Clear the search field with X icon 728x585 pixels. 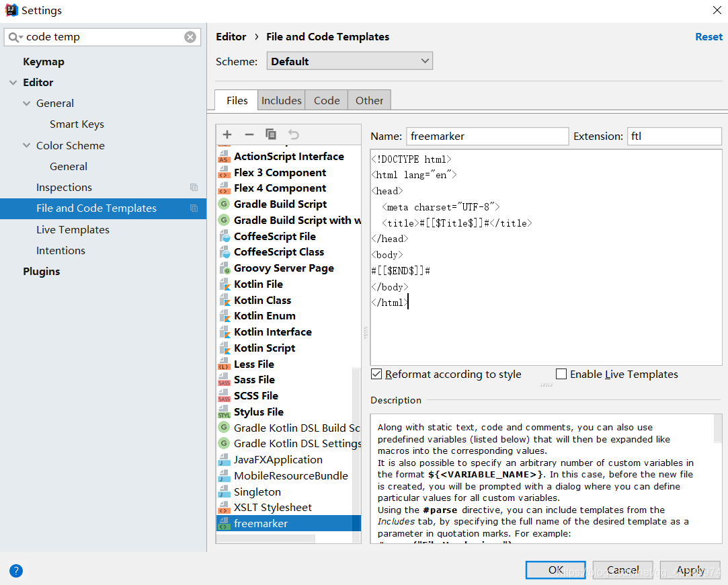190,37
